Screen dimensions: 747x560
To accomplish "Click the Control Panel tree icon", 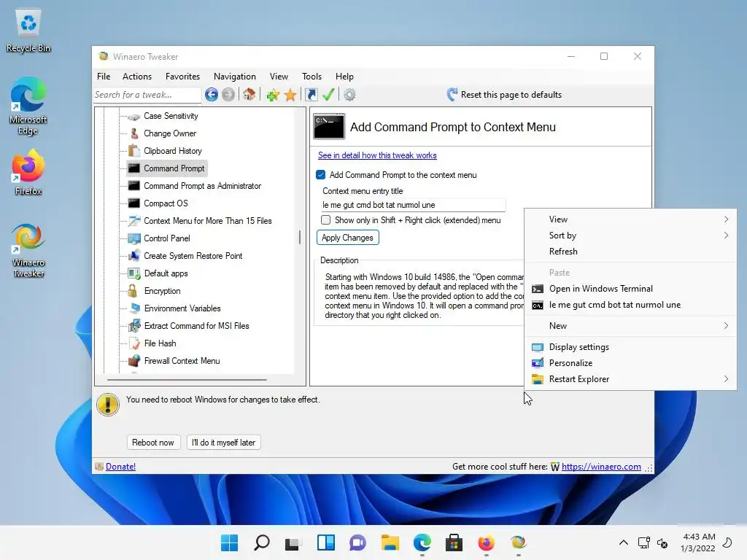I will tap(134, 238).
